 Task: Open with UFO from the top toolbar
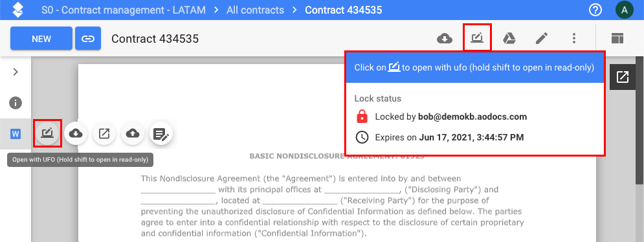(477, 38)
